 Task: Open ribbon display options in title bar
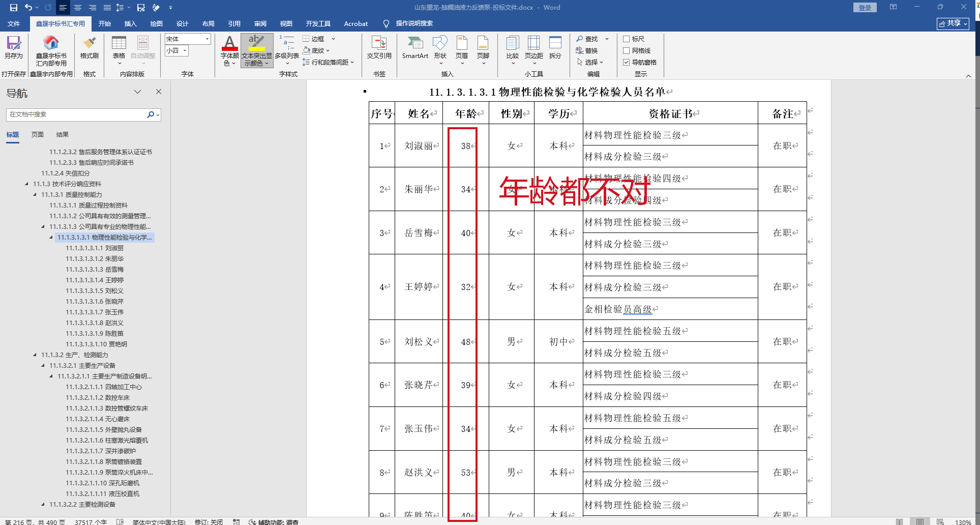tap(893, 7)
